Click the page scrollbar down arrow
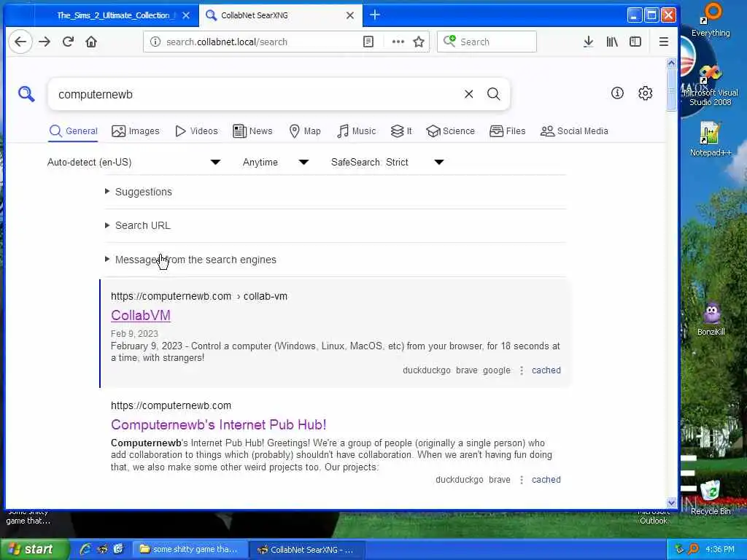This screenshot has height=560, width=747. 671,503
